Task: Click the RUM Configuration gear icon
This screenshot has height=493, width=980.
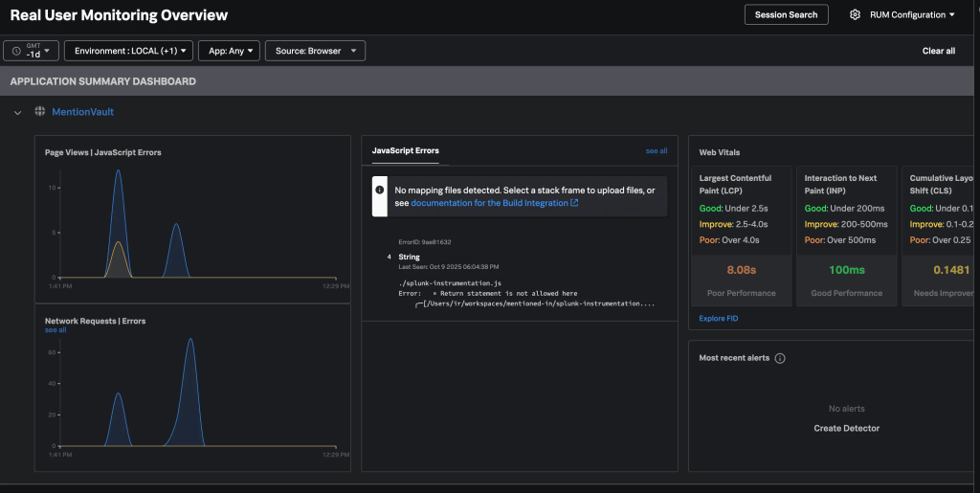Action: 855,15
